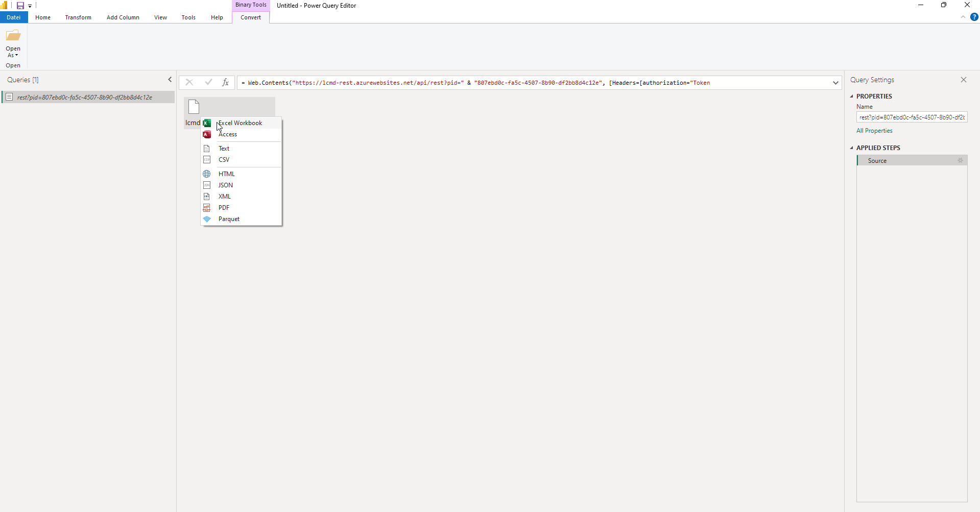The height and width of the screenshot is (512, 980).
Task: Expand the formula bar dropdown arrow
Action: click(x=835, y=83)
